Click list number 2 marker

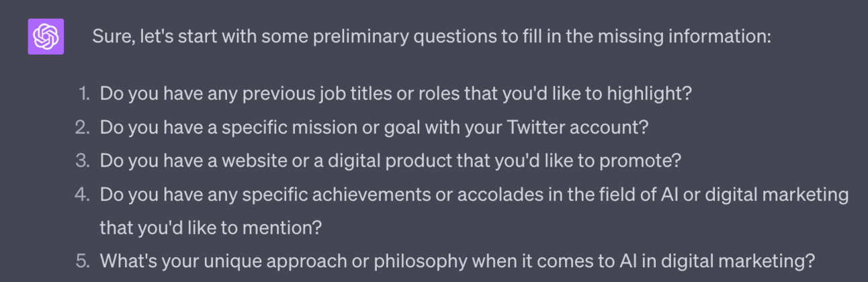point(83,127)
